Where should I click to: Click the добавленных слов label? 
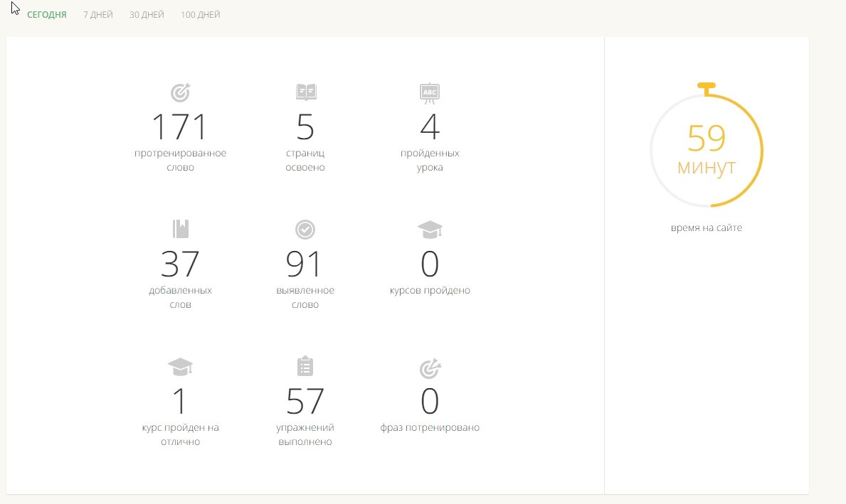pyautogui.click(x=181, y=297)
